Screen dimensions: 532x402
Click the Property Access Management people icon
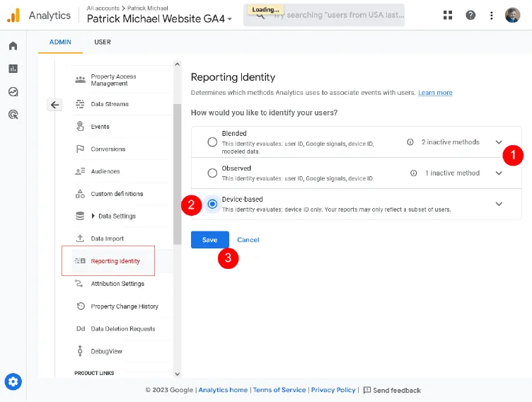pos(80,80)
